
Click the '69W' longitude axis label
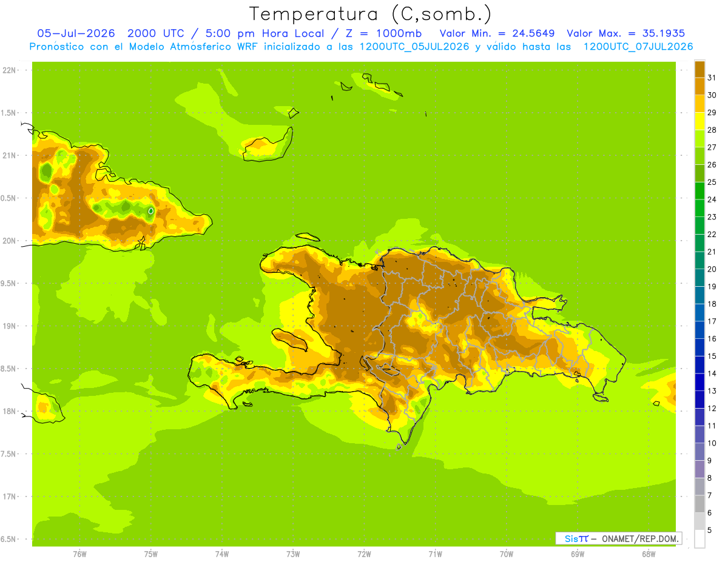pyautogui.click(x=578, y=554)
